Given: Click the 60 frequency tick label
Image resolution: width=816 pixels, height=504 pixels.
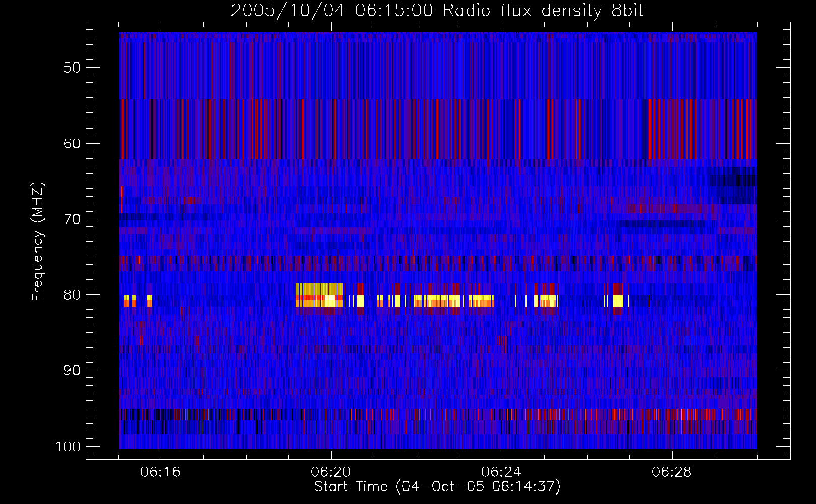Looking at the screenshot, I should coord(72,143).
